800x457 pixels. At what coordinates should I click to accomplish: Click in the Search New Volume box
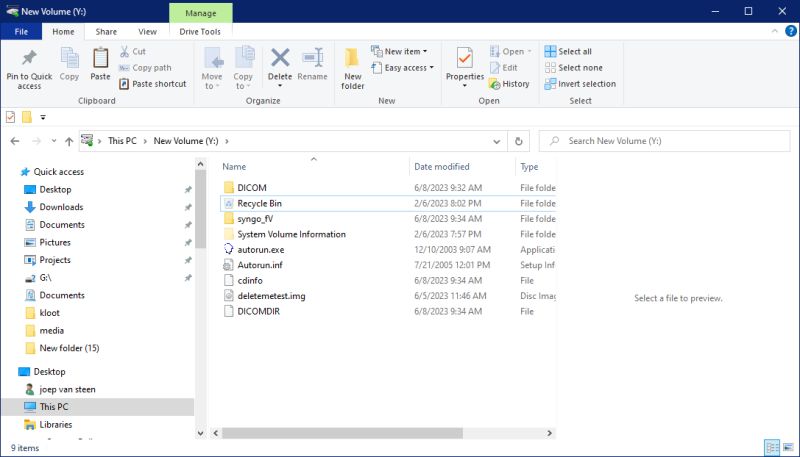click(x=664, y=141)
